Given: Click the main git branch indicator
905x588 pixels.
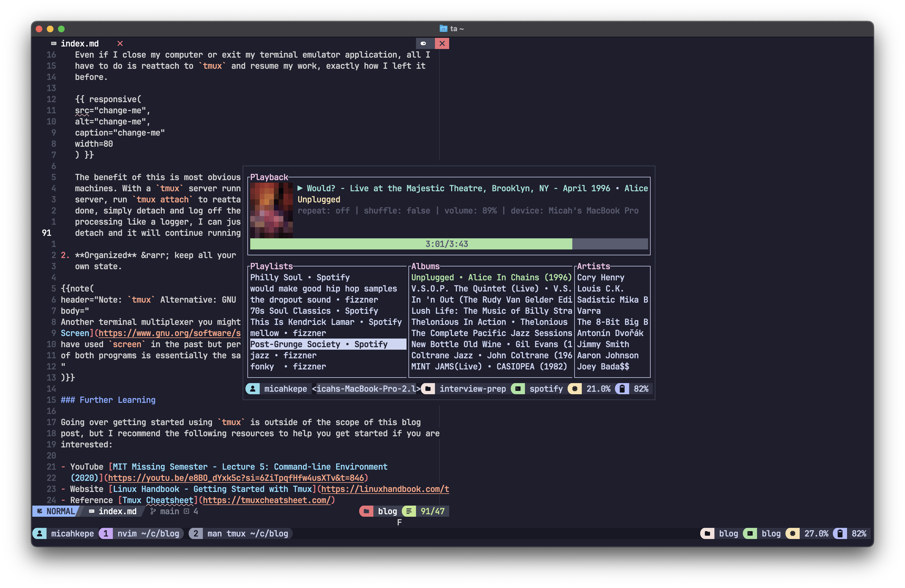Looking at the screenshot, I should [x=165, y=511].
